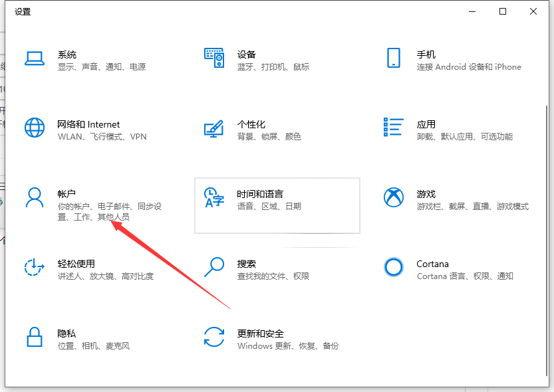Click the 游戏 Xbox icon
Screen dimensions: 554x392
[393, 197]
